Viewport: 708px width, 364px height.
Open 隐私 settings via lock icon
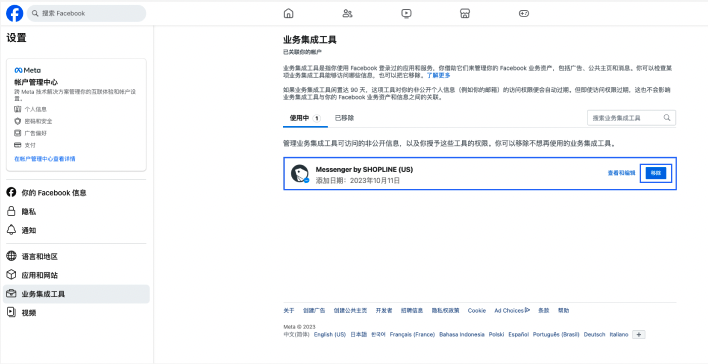click(x=11, y=211)
